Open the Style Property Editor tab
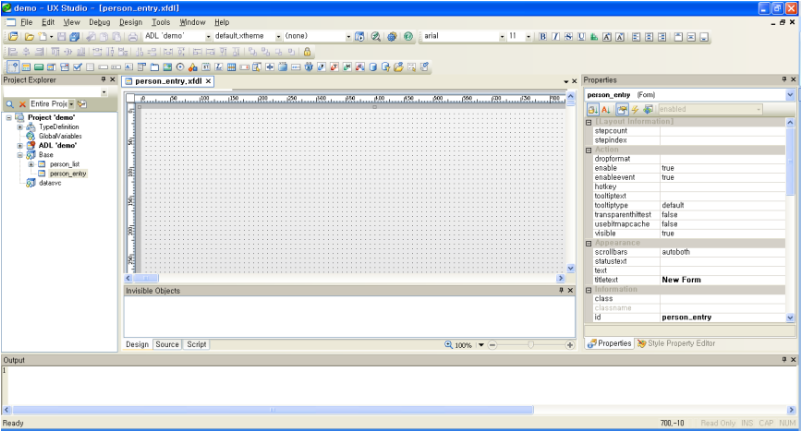Screen dimensions: 802x432 click(680, 343)
